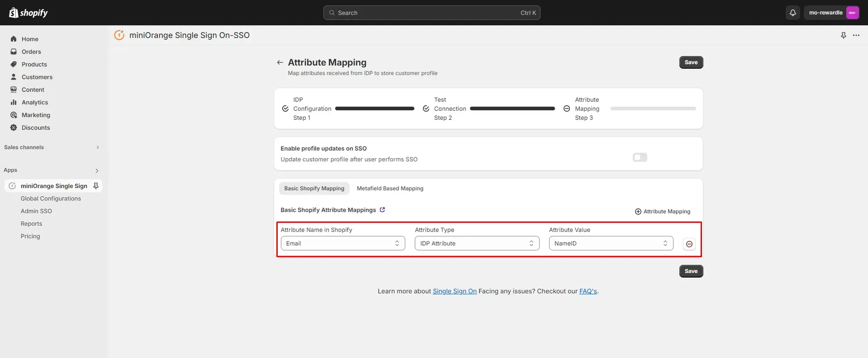The image size is (868, 358).
Task: Open the Pricing page
Action: point(30,236)
